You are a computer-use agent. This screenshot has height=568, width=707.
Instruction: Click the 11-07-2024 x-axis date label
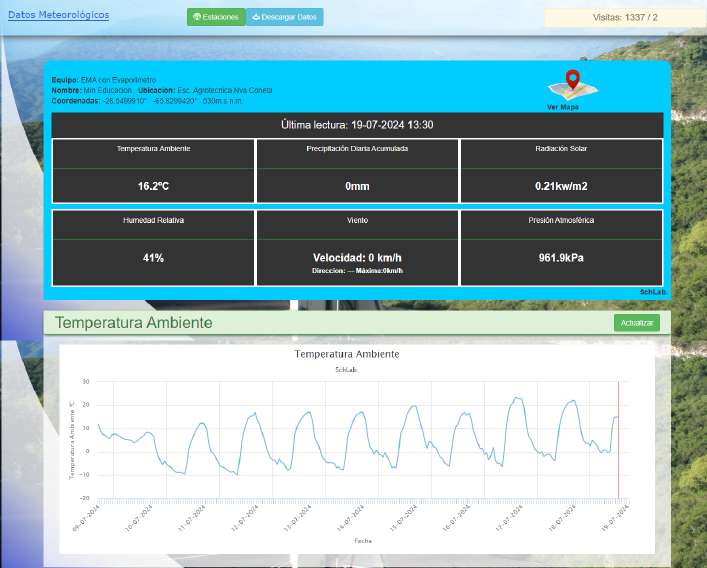click(192, 518)
